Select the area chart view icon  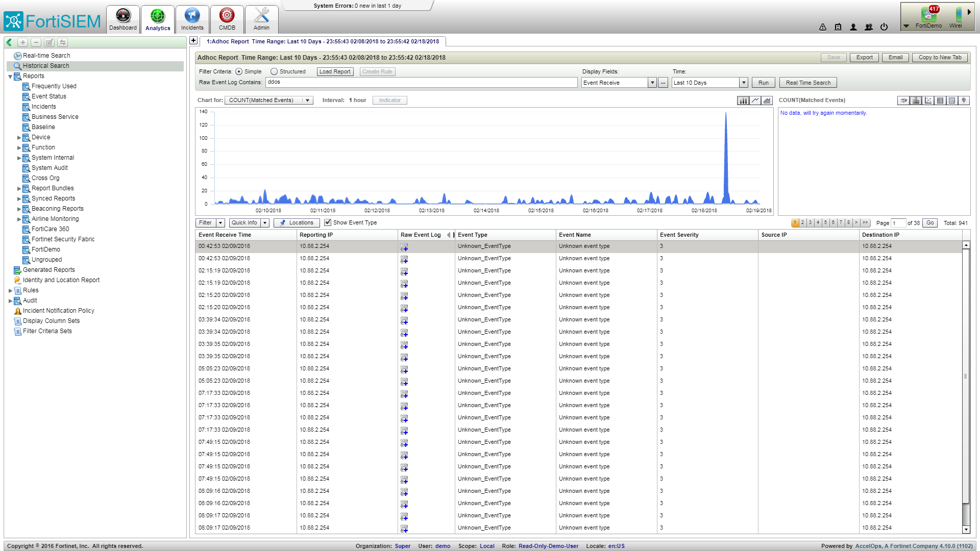pos(767,101)
